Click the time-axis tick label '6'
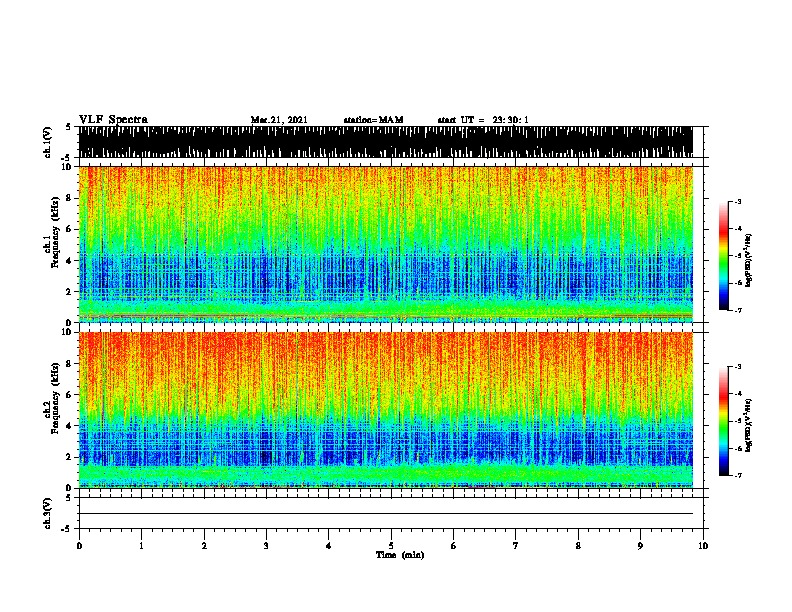This screenshot has height=612, width=792. pyautogui.click(x=454, y=546)
